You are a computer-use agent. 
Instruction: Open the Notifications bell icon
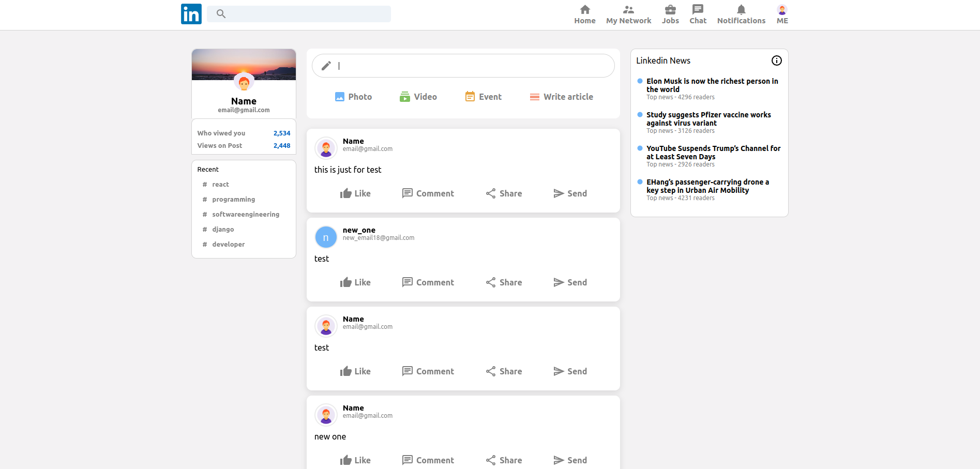(741, 10)
